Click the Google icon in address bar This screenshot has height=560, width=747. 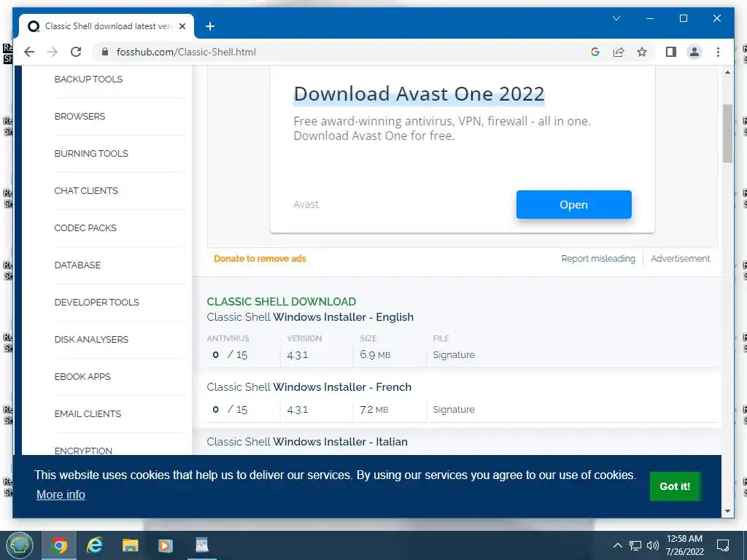[595, 52]
